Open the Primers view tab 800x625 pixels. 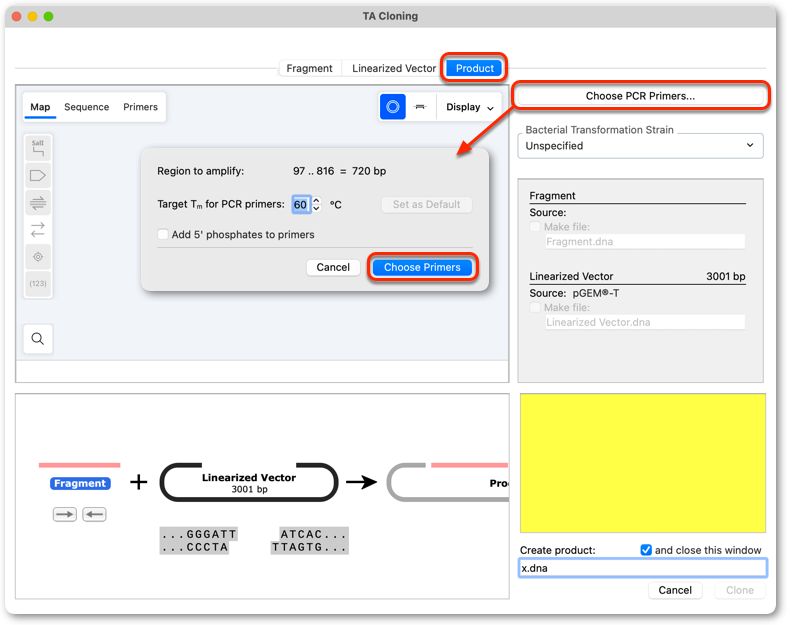[140, 107]
